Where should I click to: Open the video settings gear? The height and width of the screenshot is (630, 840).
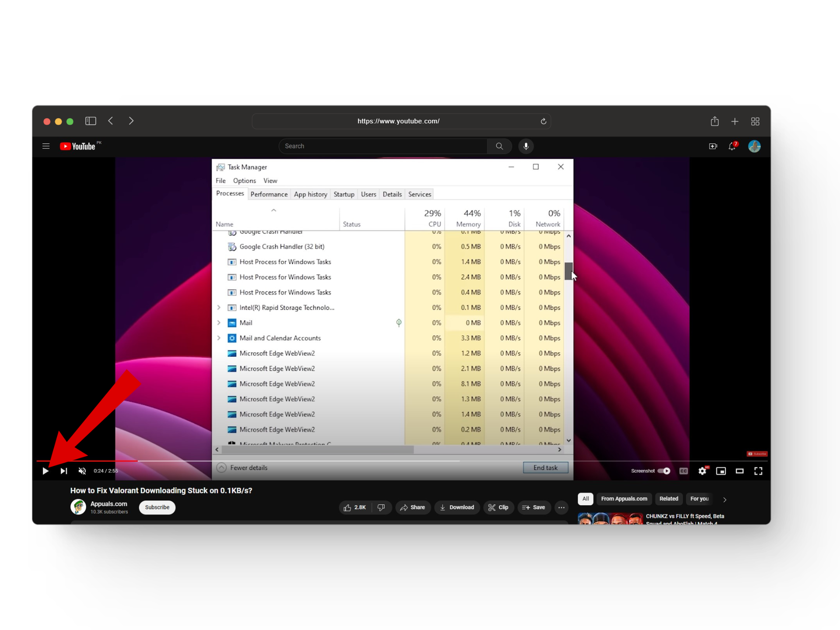point(702,471)
